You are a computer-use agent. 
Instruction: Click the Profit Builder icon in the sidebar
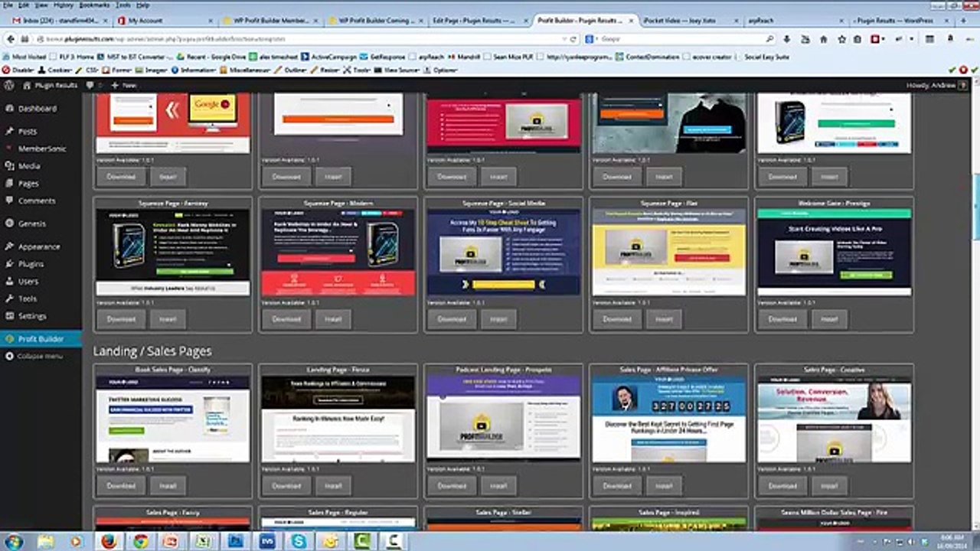8,339
